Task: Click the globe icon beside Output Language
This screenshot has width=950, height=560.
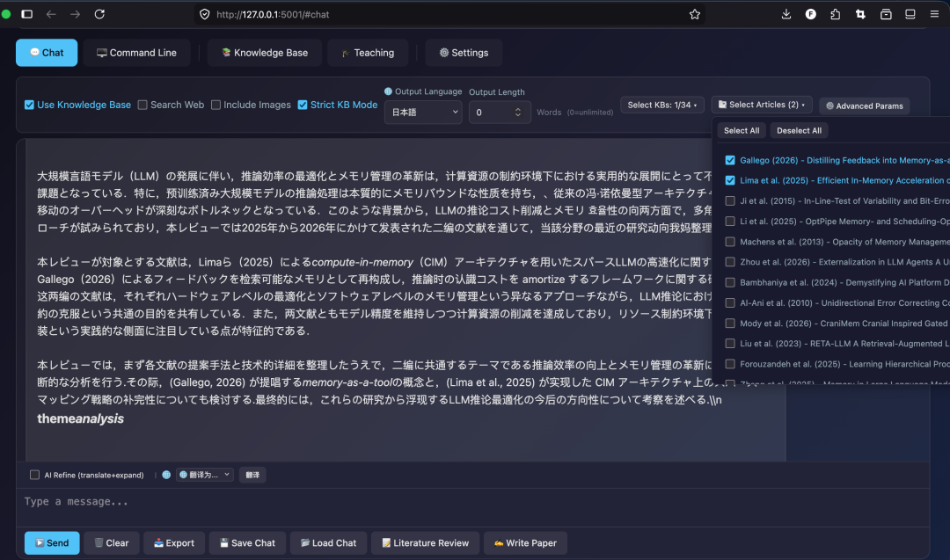Action: coord(389,91)
